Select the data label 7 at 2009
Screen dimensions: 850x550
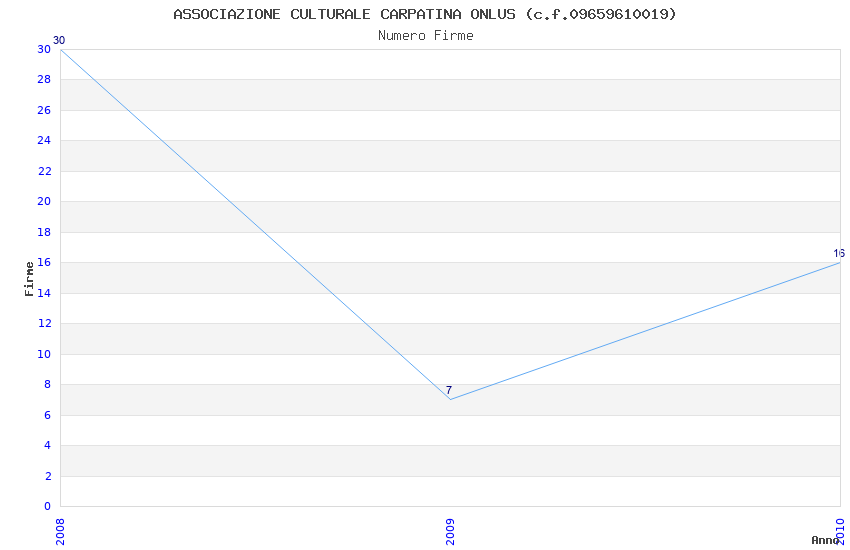449,390
